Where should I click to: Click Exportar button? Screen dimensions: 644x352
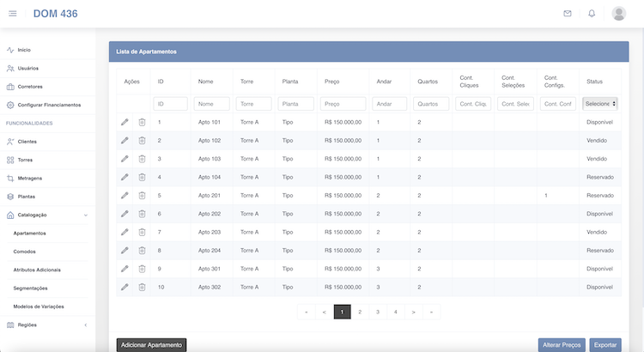click(605, 345)
